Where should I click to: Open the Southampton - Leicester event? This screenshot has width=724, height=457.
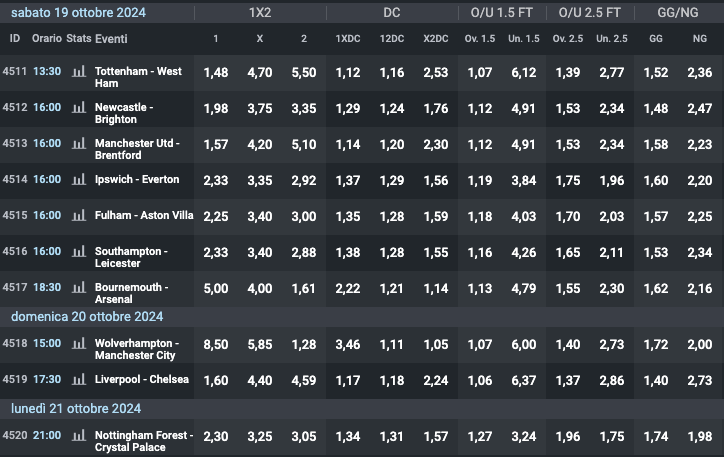(x=131, y=257)
